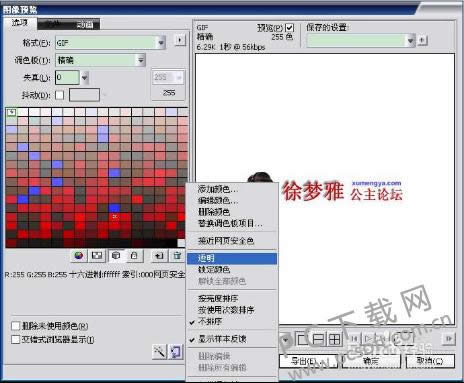
Task: Uncheck the 预览 preview checkbox
Action: 289,28
